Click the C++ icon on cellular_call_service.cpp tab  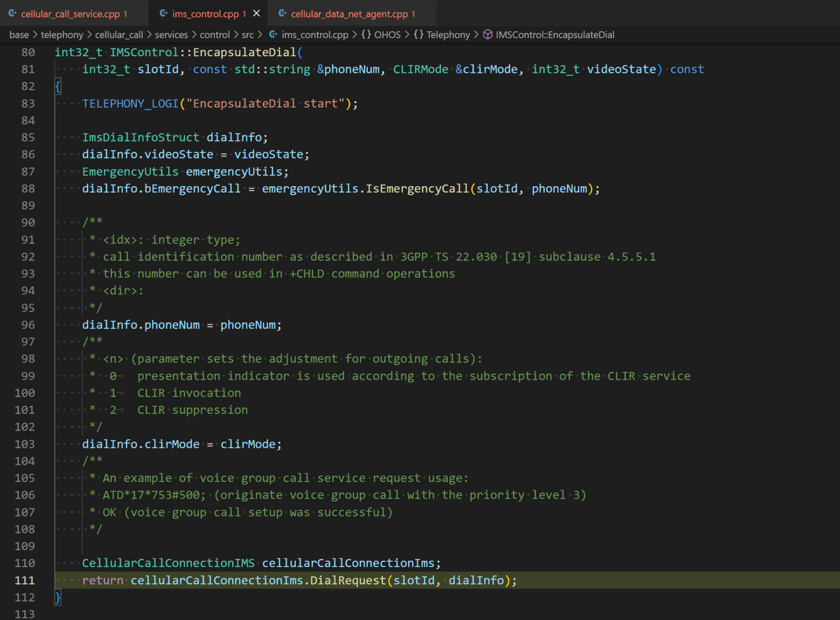pyautogui.click(x=12, y=14)
